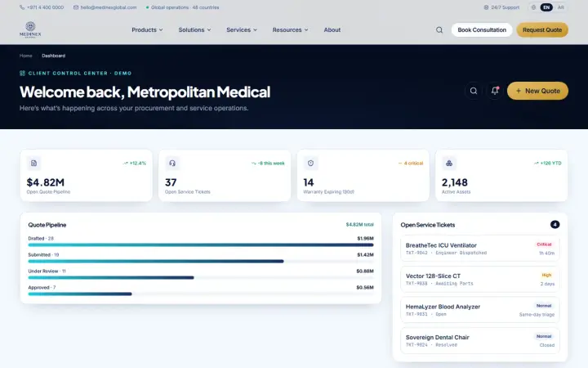Click the Open Service Tickets panel heading

click(x=427, y=225)
